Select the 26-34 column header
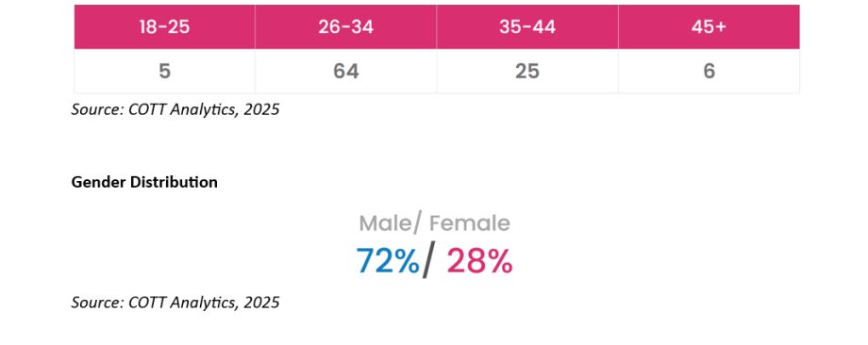This screenshot has height=345, width=868. [x=346, y=27]
